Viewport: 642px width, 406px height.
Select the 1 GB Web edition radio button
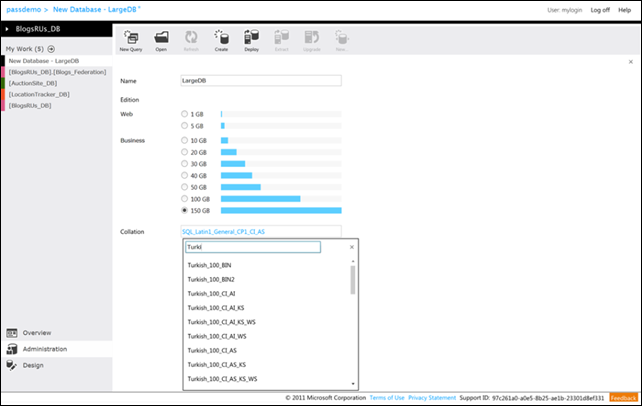click(184, 114)
